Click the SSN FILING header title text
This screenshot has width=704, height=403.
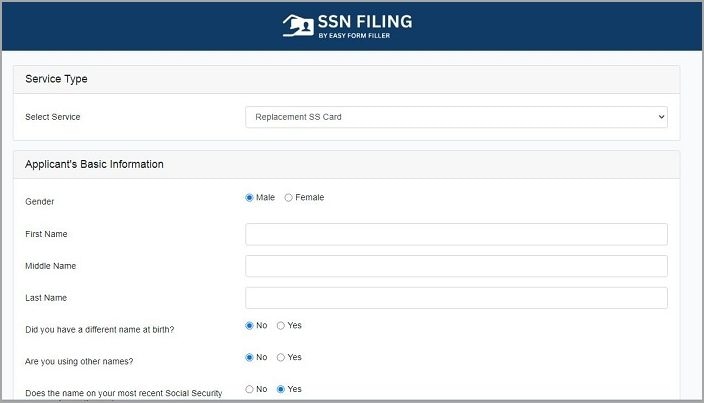tap(364, 21)
